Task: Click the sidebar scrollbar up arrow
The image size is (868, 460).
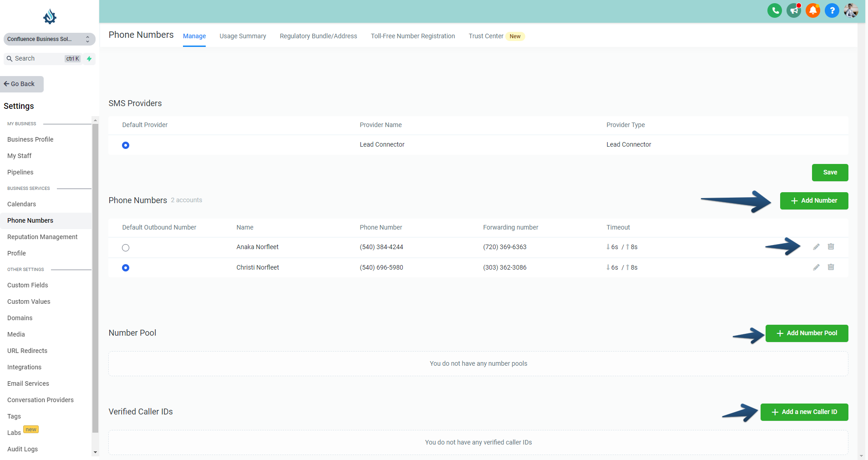Action: pos(95,120)
